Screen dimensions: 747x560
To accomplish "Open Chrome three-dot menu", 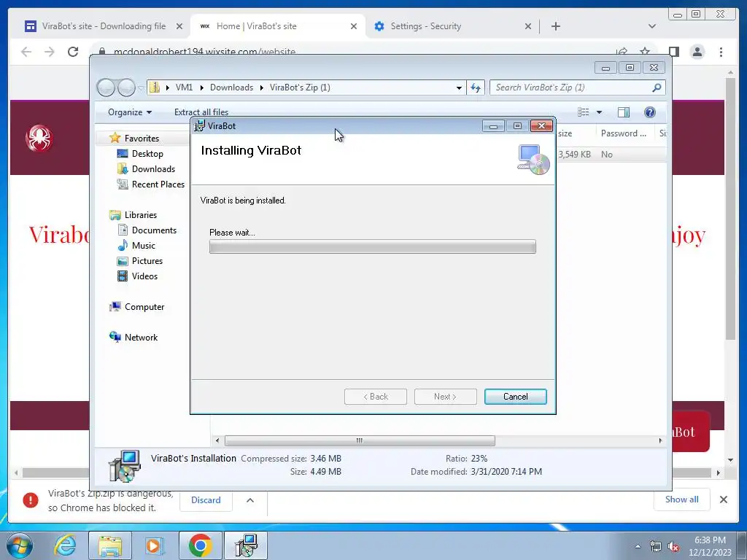I will pos(721,52).
